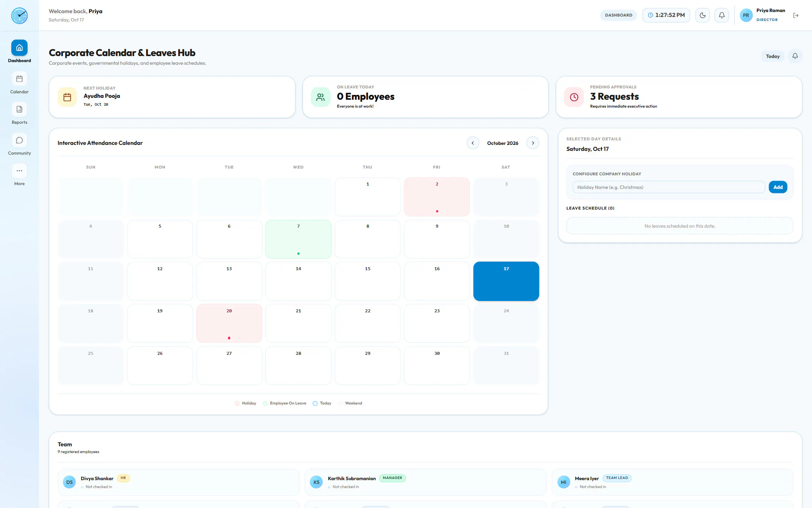Screen dimensions: 812x508
Task: Click the October 2026 month label
Action: tap(503, 143)
